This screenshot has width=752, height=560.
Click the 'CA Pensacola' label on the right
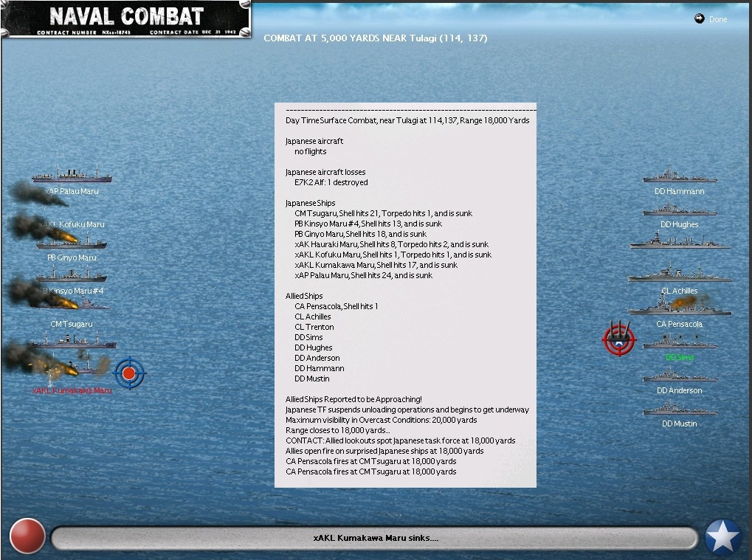coord(680,324)
